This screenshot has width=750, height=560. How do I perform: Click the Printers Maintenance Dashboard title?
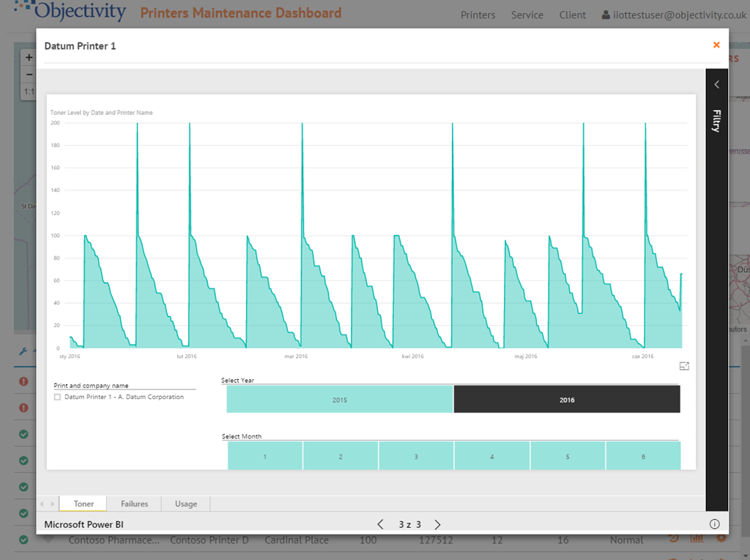coord(240,13)
